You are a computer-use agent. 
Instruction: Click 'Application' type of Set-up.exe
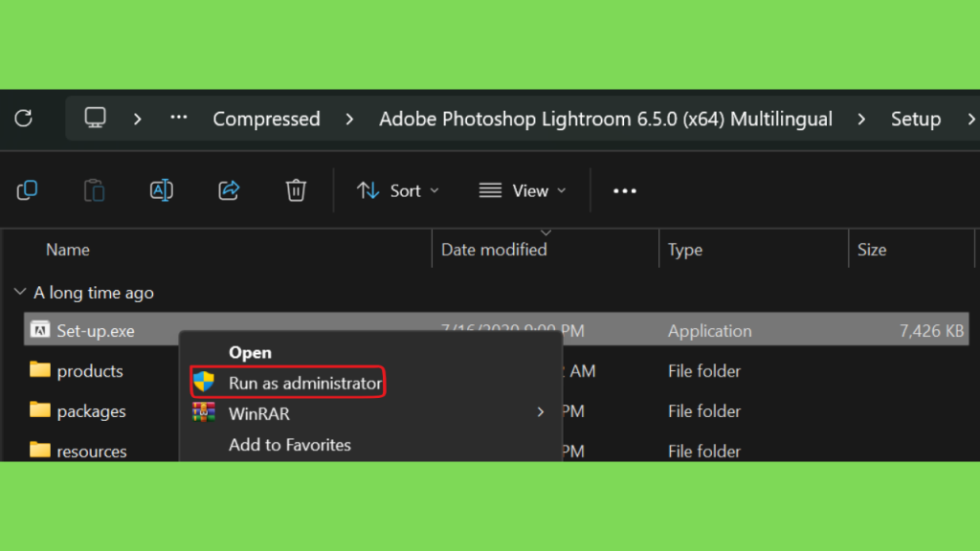[x=709, y=330]
